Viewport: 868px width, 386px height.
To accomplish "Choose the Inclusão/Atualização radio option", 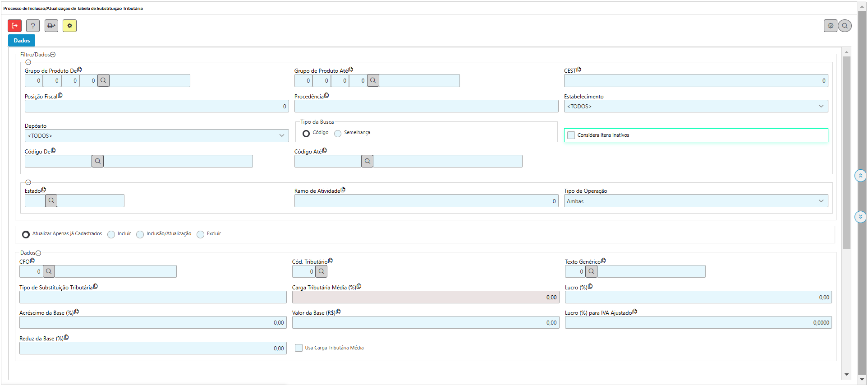I will pos(140,234).
